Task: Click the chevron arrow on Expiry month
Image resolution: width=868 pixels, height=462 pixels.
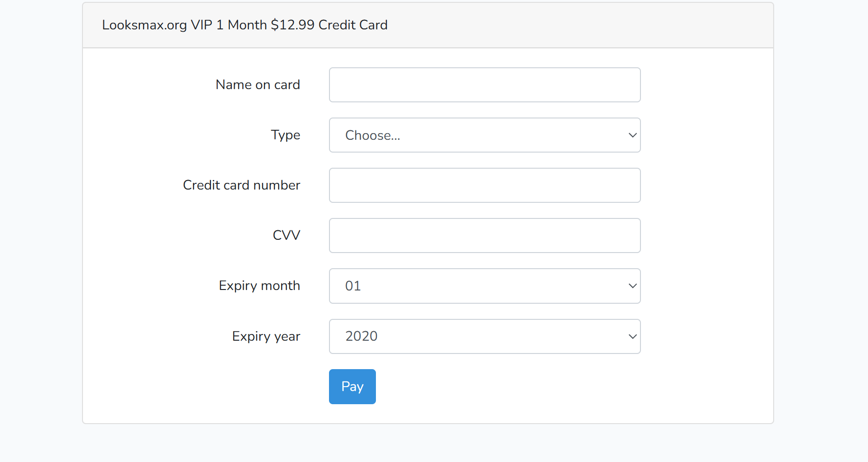Action: pyautogui.click(x=632, y=286)
